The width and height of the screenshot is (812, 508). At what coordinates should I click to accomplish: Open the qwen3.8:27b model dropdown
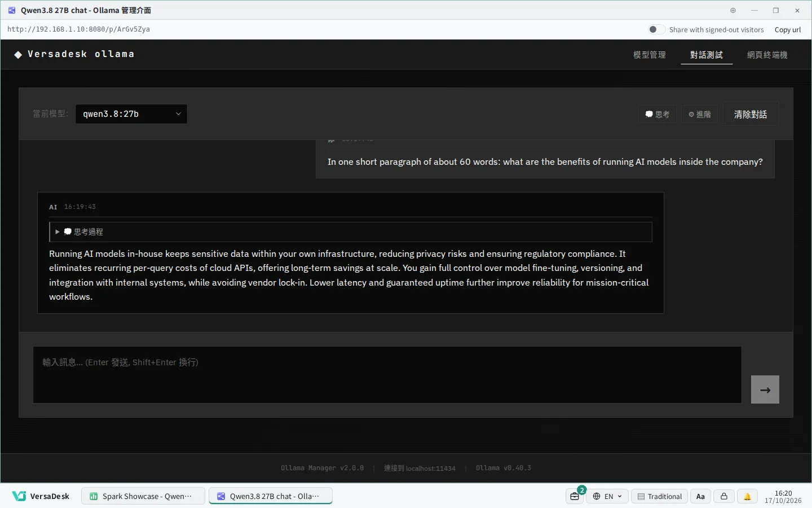click(131, 114)
